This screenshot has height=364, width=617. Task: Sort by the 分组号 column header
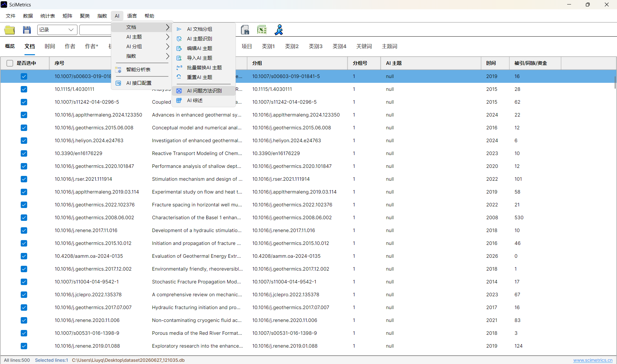[x=364, y=63]
